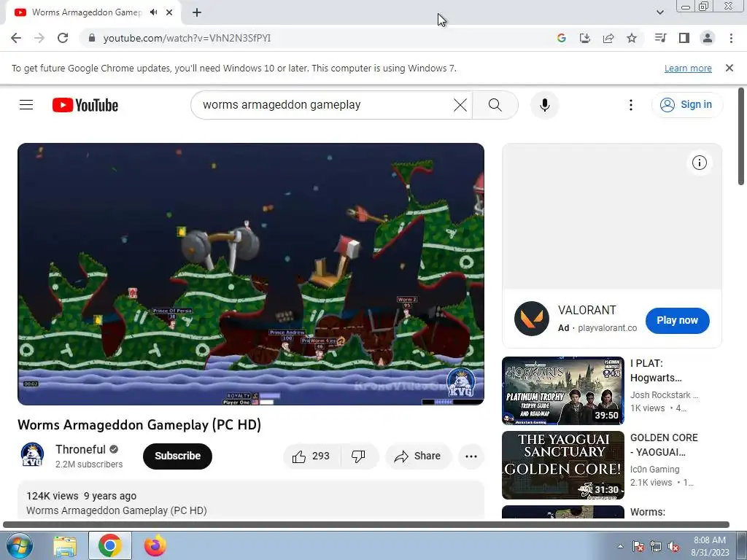This screenshot has height=560, width=747.
Task: Click the Worms Armageddon video player
Action: coord(251,274)
